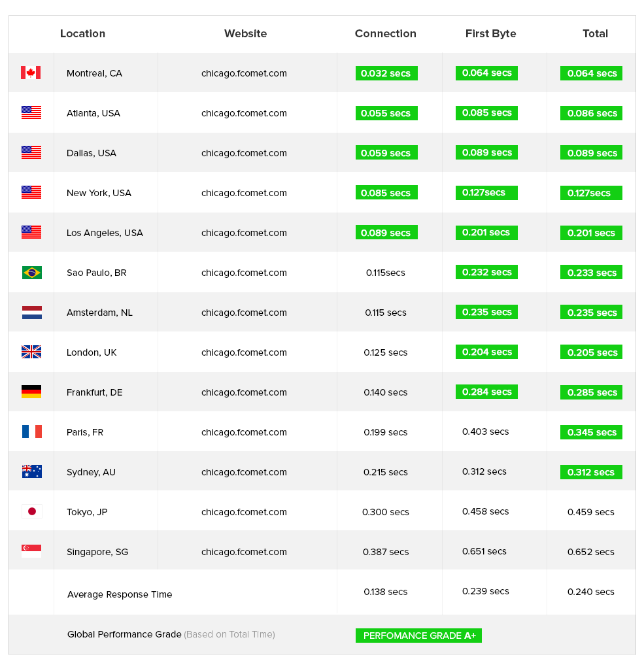Select the German flag beside Frankfurt
Image resolution: width=644 pixels, height=663 pixels.
point(31,392)
